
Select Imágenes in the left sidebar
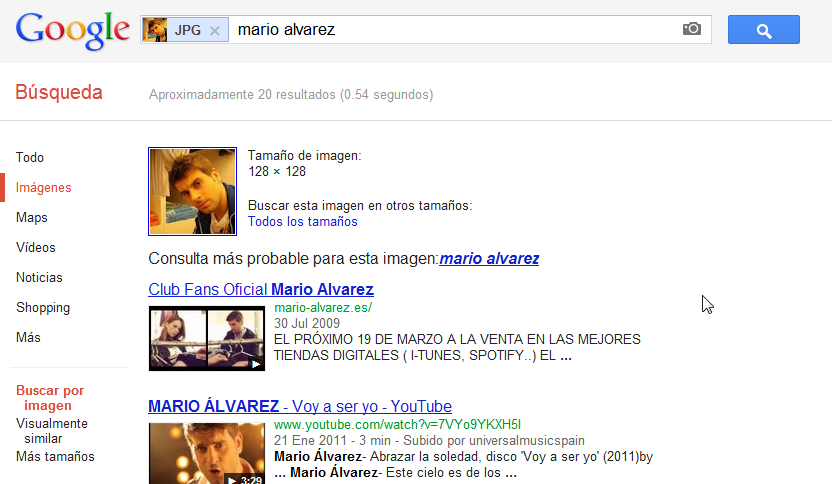click(44, 187)
